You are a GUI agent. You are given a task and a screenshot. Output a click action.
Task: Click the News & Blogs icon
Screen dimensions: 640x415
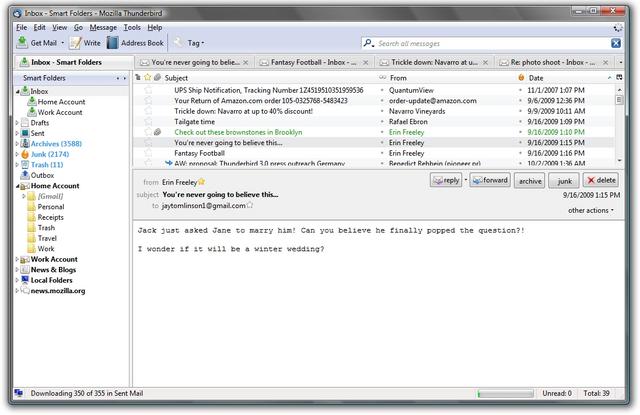click(25, 269)
